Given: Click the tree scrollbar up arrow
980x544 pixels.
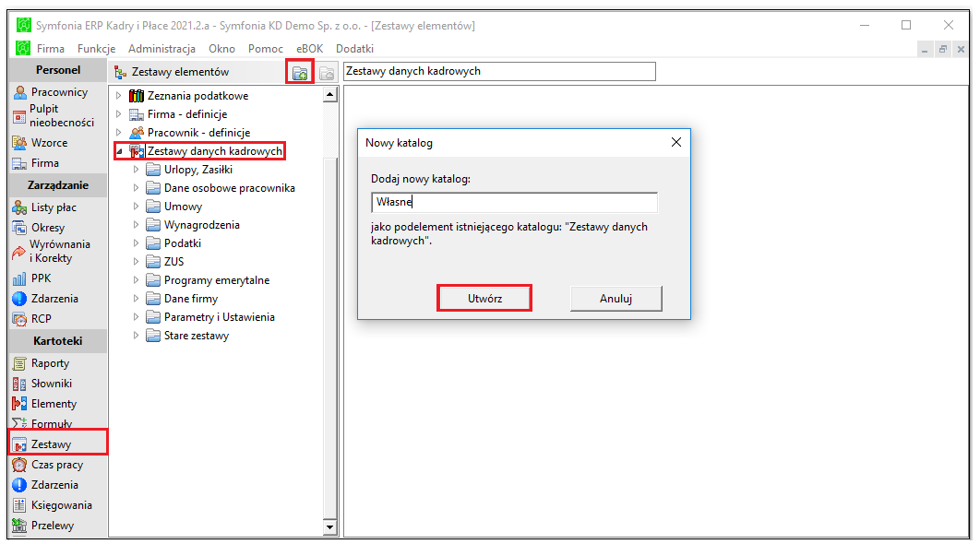Looking at the screenshot, I should [x=330, y=95].
